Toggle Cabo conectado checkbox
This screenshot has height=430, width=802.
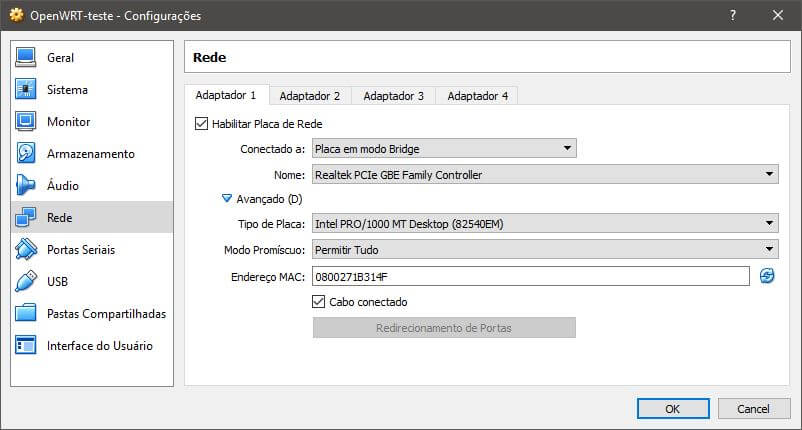[319, 302]
